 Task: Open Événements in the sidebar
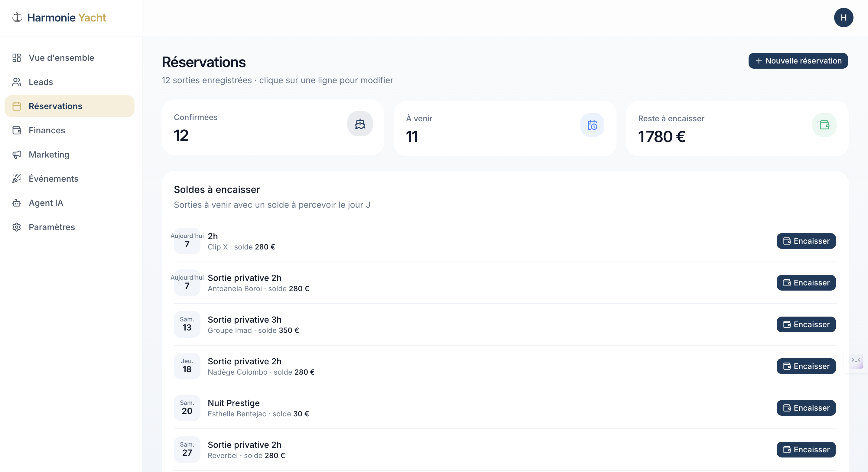pos(70,179)
